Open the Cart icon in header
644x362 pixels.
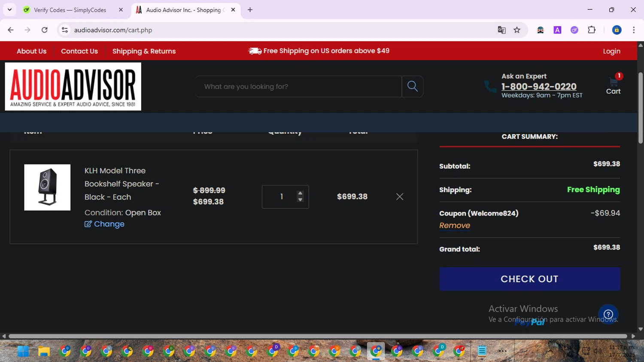pos(613,85)
